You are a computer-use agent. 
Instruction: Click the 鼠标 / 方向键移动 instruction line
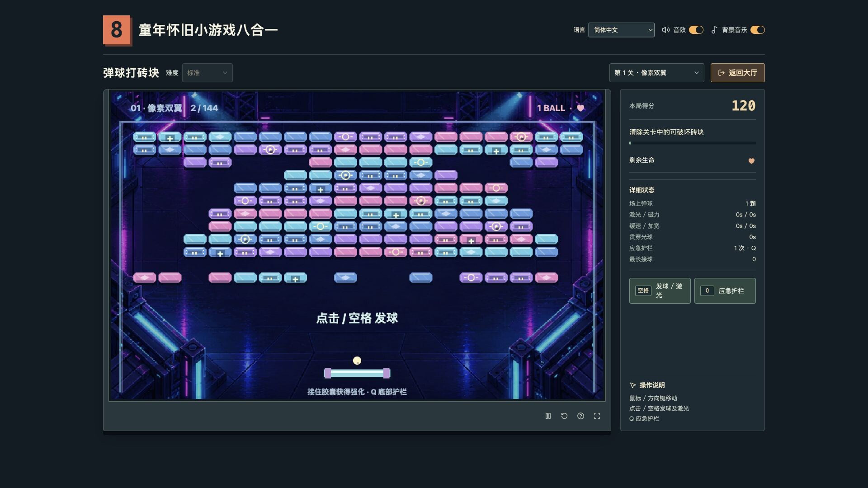[653, 398]
